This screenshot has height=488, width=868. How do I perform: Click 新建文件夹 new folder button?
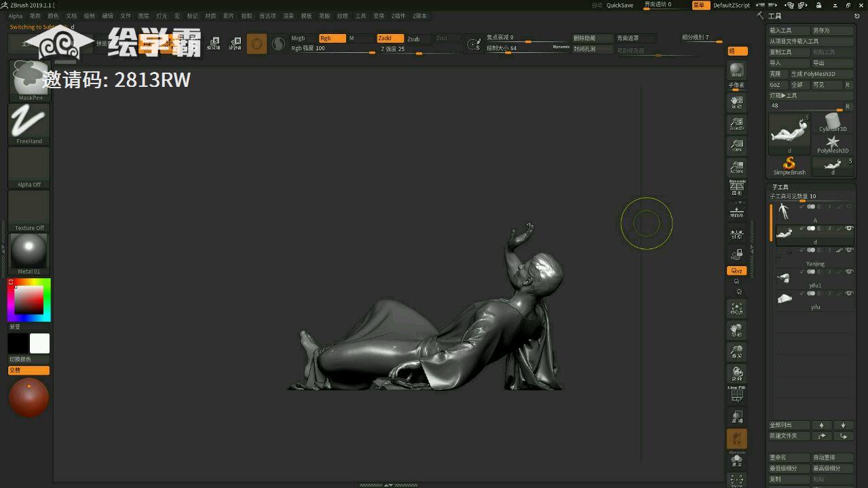789,436
